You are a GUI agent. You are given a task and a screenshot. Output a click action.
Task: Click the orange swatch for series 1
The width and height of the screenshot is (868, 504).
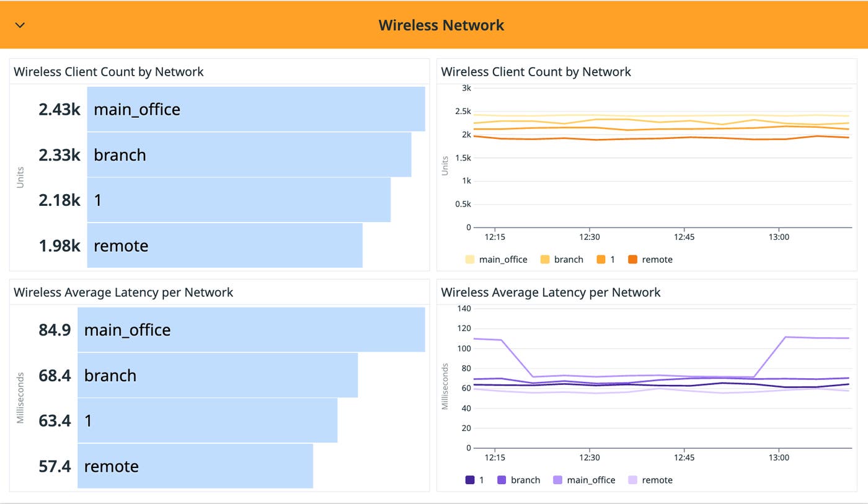tap(600, 259)
